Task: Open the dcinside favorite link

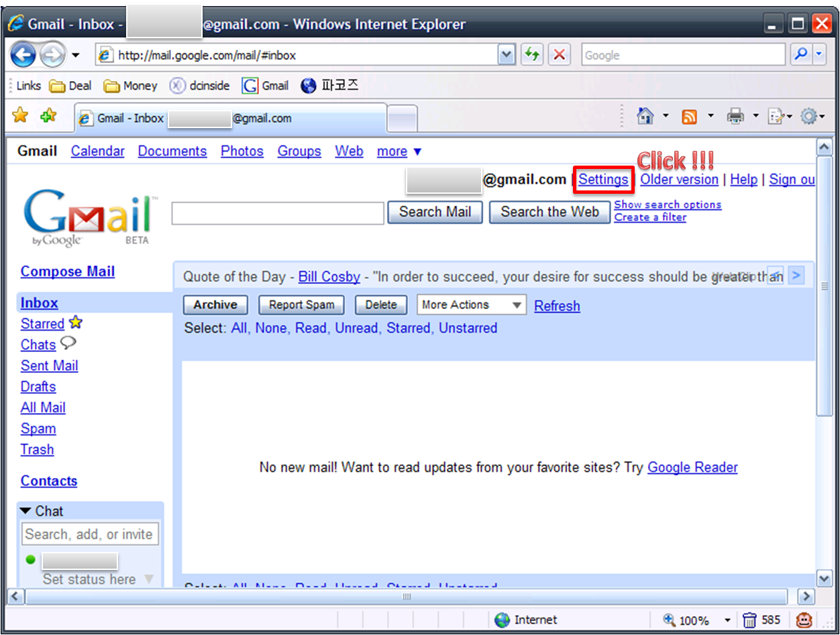Action: click(199, 86)
